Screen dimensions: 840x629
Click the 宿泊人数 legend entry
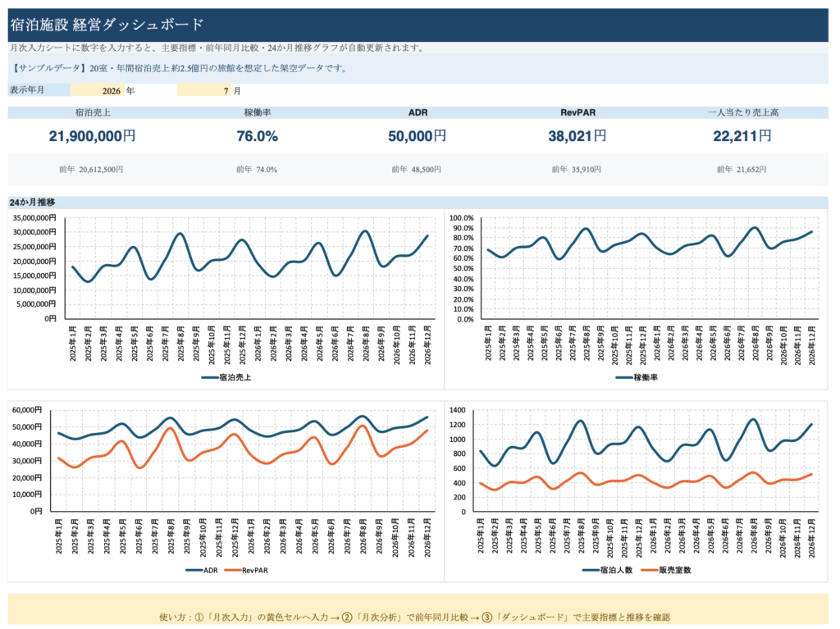click(x=608, y=570)
